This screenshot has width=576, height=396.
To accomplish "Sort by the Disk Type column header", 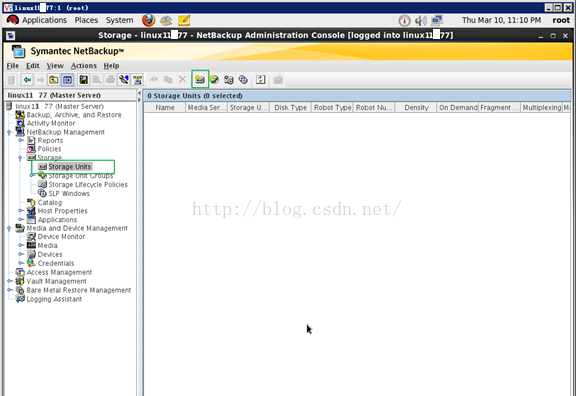I will coord(290,108).
